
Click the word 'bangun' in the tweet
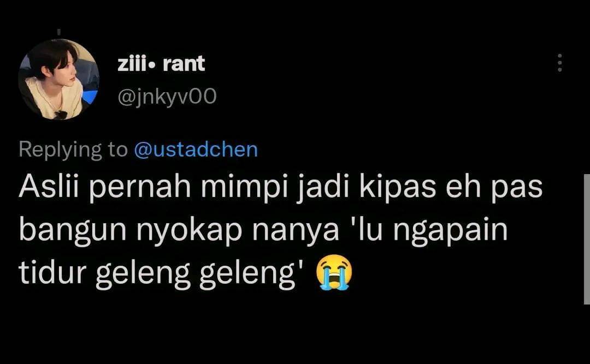click(73, 230)
